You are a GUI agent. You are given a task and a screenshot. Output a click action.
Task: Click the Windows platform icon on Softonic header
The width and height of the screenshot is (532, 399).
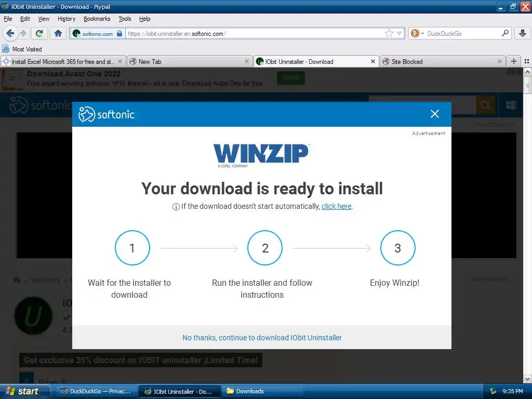tap(511, 105)
